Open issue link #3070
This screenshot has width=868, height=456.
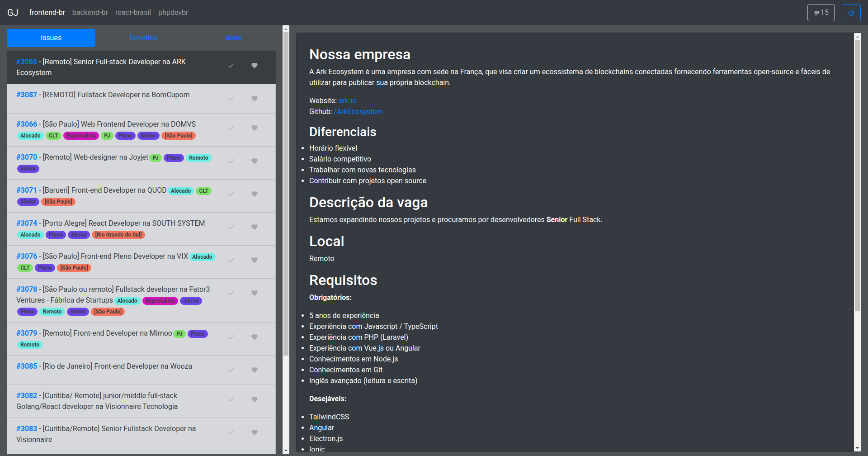tap(27, 157)
